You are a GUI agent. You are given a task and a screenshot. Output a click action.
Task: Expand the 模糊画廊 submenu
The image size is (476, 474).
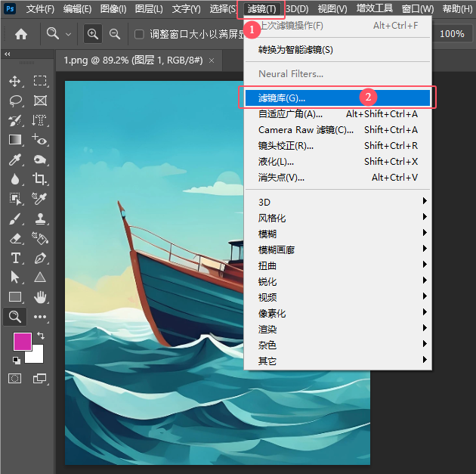(x=338, y=249)
